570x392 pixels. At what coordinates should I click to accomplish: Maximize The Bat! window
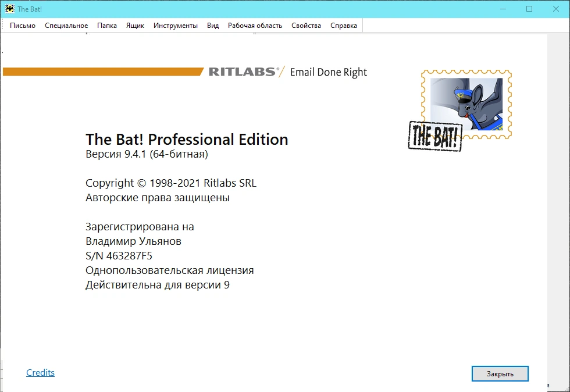[529, 9]
